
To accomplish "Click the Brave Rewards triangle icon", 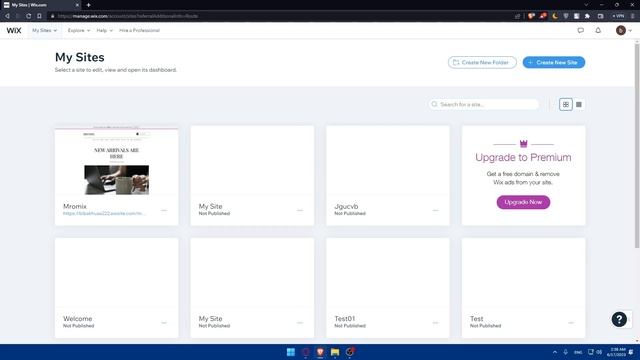I will pos(543,16).
